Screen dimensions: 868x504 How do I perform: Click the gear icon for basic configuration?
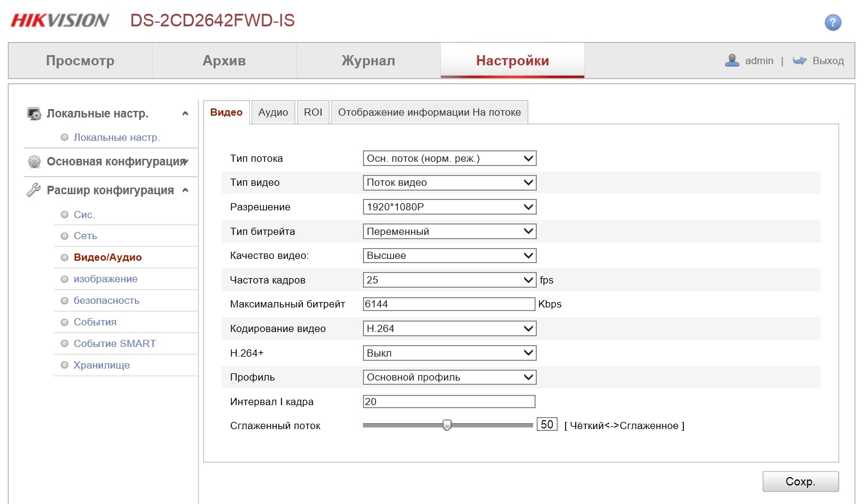coord(34,162)
